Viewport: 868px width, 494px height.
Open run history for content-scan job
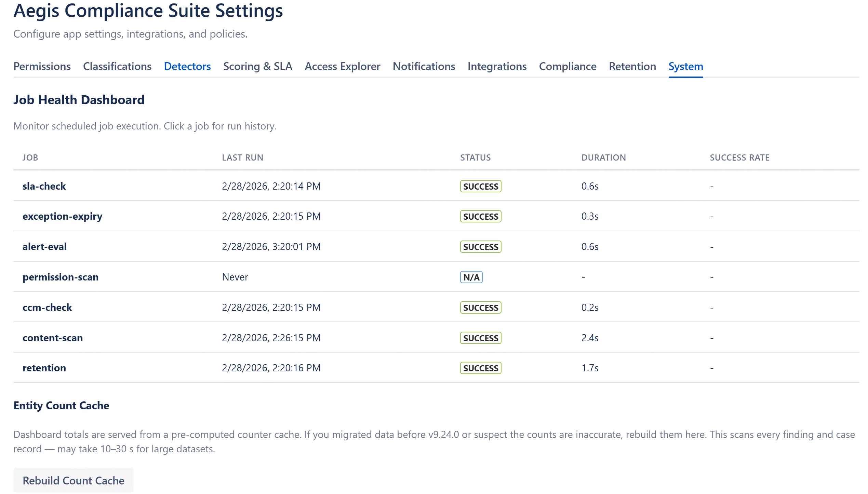pyautogui.click(x=436, y=338)
